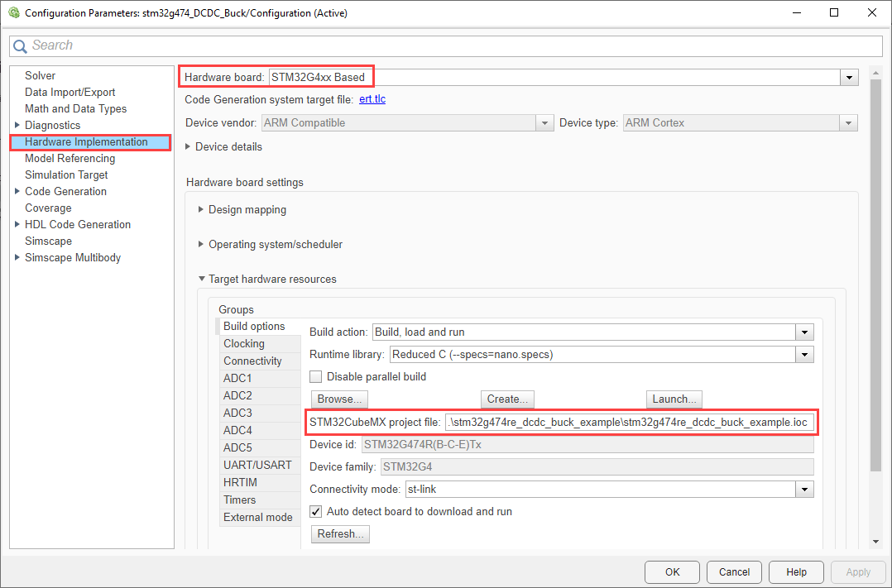Select Solver in the left pane
The height and width of the screenshot is (588, 892).
[40, 76]
